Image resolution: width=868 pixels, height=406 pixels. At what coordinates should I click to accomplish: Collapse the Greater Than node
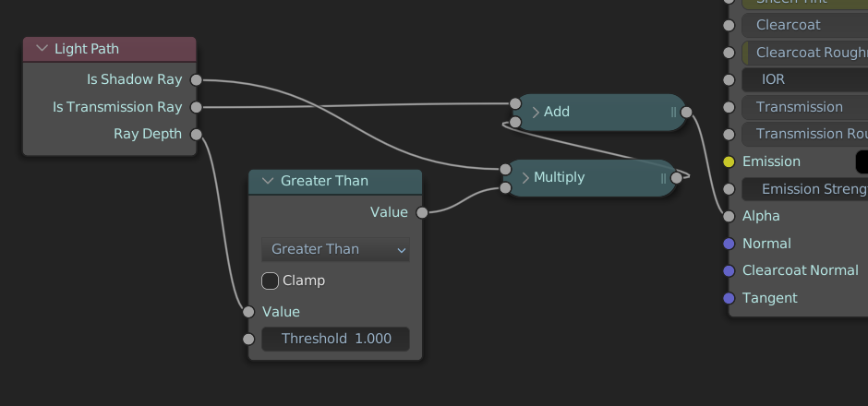[268, 181]
